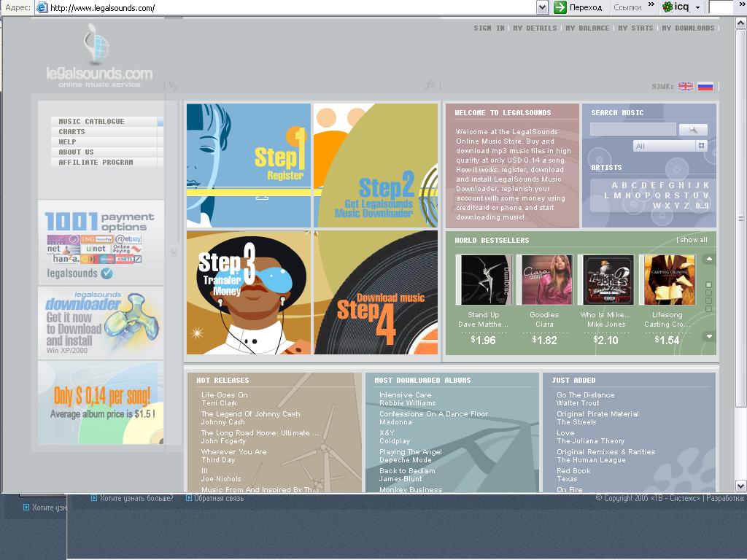The width and height of the screenshot is (747, 560).
Task: Click the ICQ flower toolbar icon
Action: point(667,7)
